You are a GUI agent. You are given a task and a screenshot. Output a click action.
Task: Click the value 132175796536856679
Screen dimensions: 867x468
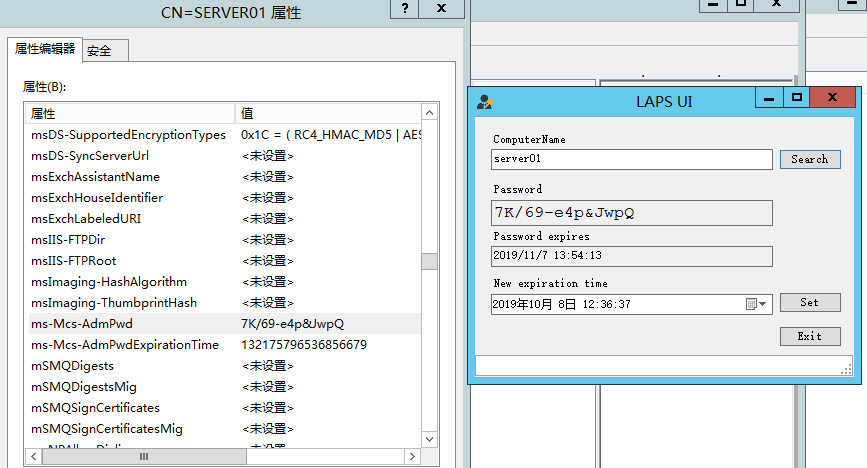click(x=304, y=345)
